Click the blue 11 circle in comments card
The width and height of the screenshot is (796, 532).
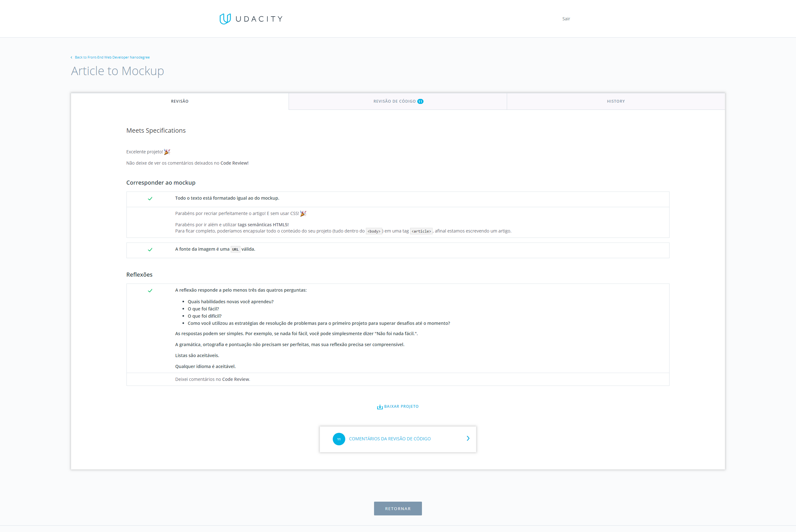coord(339,439)
